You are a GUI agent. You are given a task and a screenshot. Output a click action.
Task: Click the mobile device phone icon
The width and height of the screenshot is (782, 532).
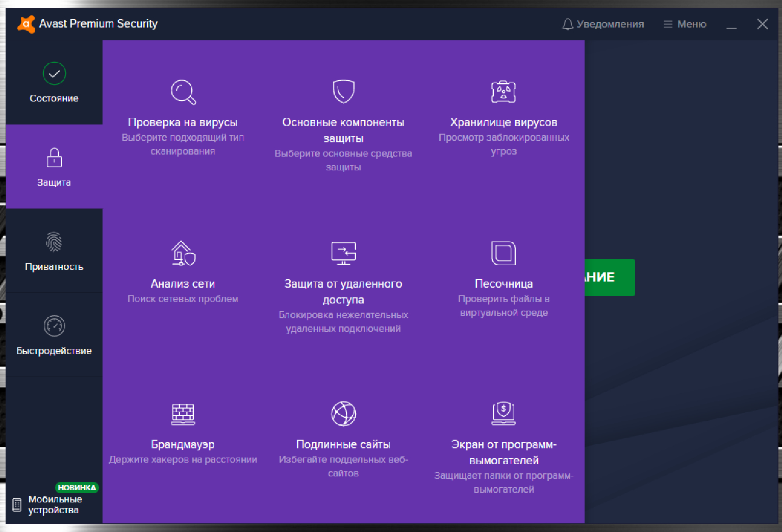click(x=17, y=505)
